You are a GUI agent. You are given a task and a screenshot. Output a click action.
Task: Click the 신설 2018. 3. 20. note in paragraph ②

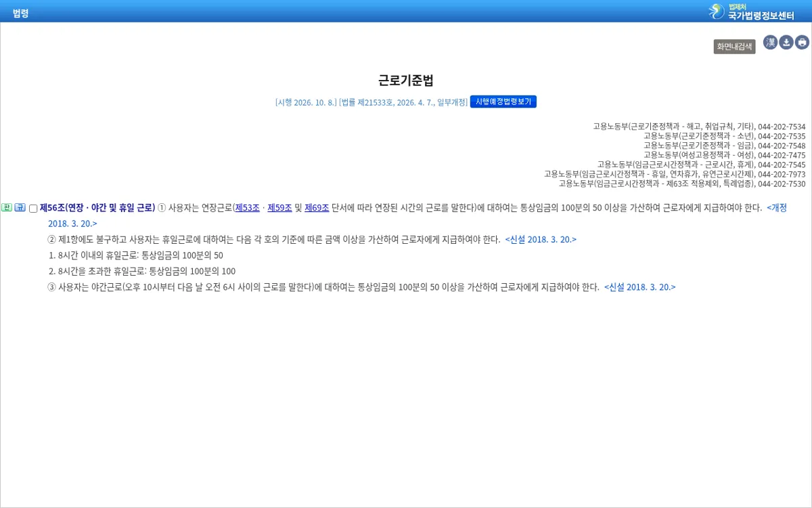click(x=541, y=240)
